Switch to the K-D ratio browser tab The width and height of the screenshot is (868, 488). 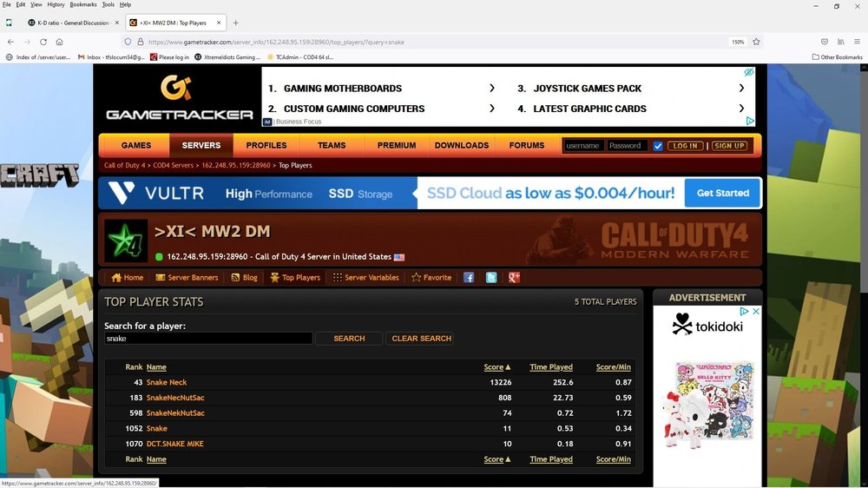tap(72, 23)
